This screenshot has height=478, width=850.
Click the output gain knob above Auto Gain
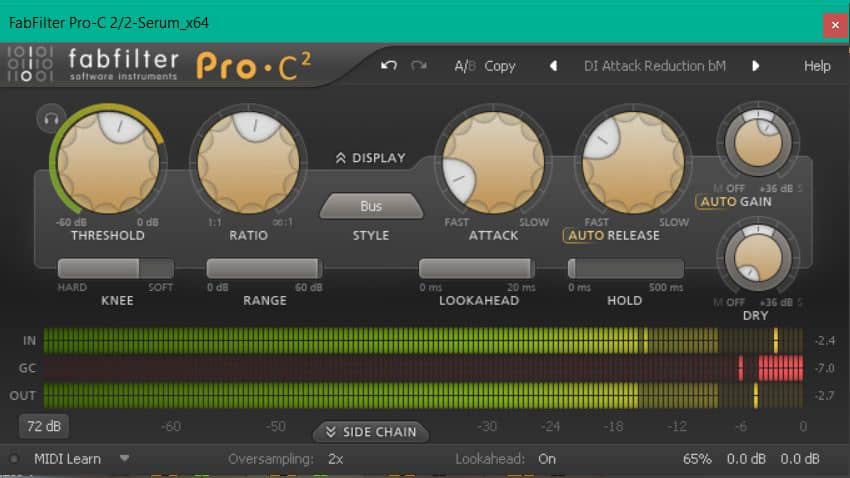[758, 142]
